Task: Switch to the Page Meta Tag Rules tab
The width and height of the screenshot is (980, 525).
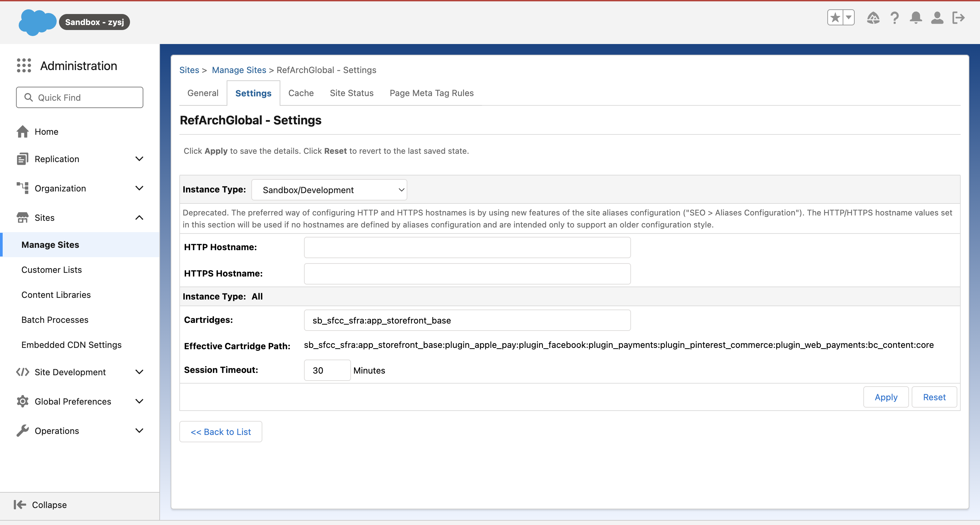Action: [x=431, y=93]
